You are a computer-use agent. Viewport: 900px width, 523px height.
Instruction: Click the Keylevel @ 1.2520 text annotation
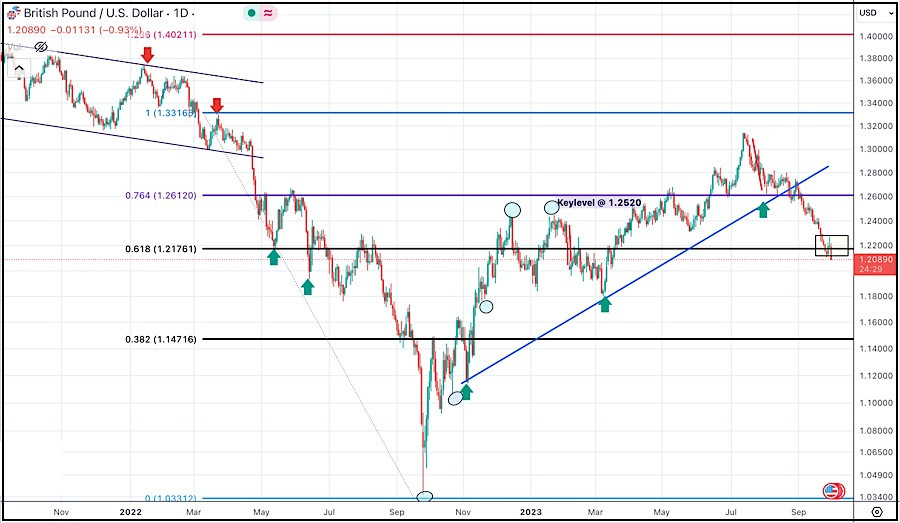point(599,203)
